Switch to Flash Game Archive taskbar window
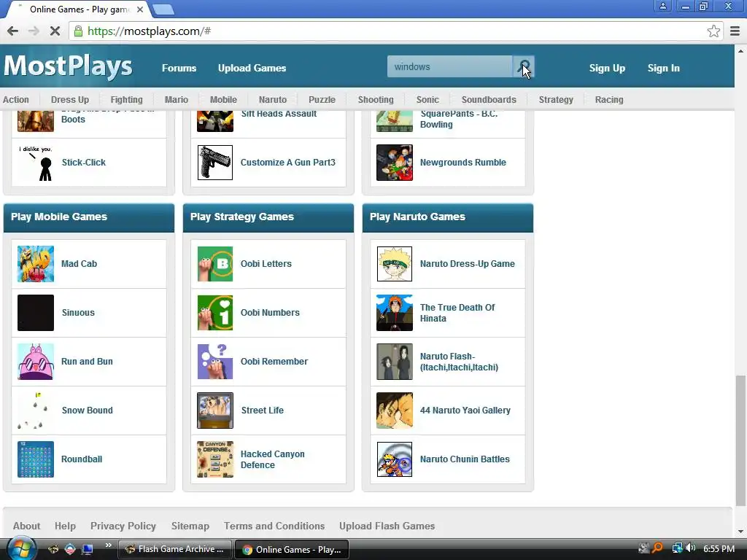Screen dimensions: 747x560 [174, 549]
